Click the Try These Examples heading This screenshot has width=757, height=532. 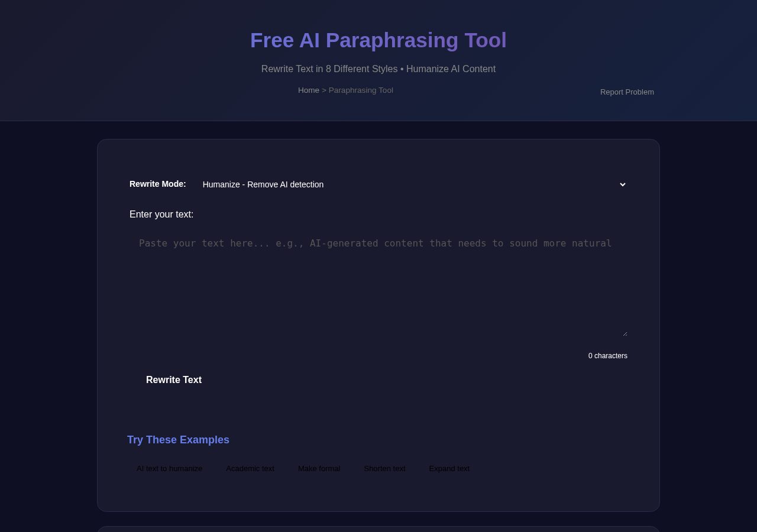pyautogui.click(x=178, y=440)
